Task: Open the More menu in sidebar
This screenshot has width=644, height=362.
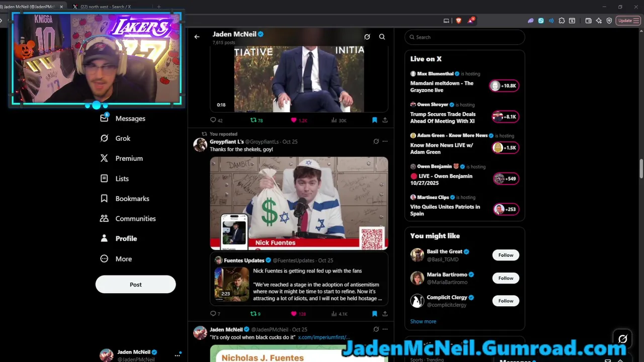Action: click(x=116, y=259)
